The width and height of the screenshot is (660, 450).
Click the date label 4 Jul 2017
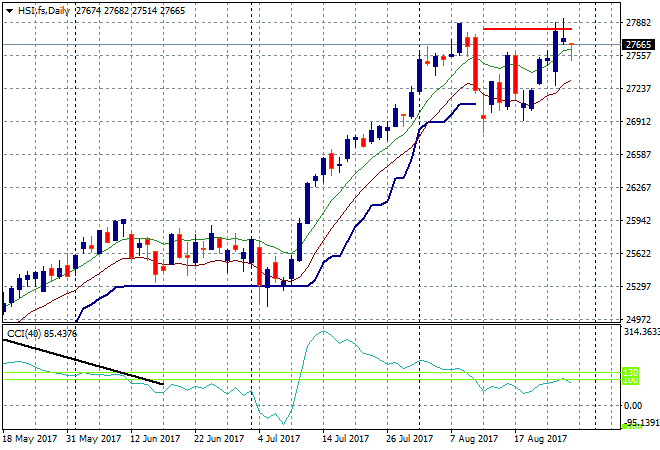pos(279,439)
